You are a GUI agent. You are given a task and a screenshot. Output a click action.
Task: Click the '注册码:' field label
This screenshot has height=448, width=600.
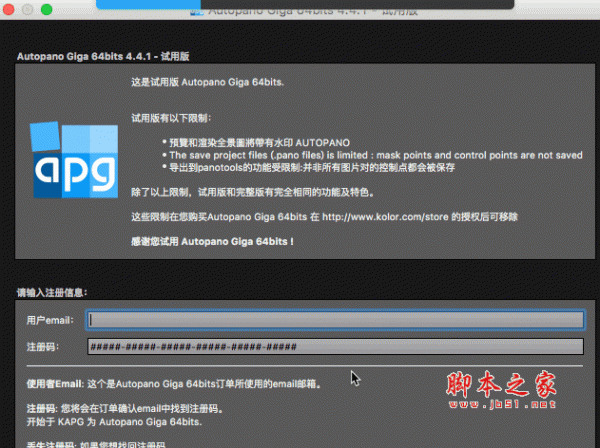coord(42,347)
